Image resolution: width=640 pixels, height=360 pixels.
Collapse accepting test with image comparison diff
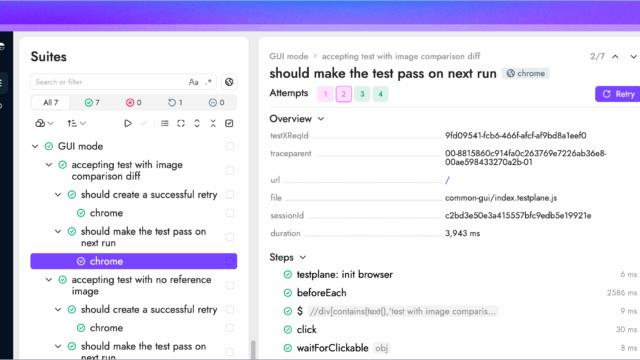(49, 165)
